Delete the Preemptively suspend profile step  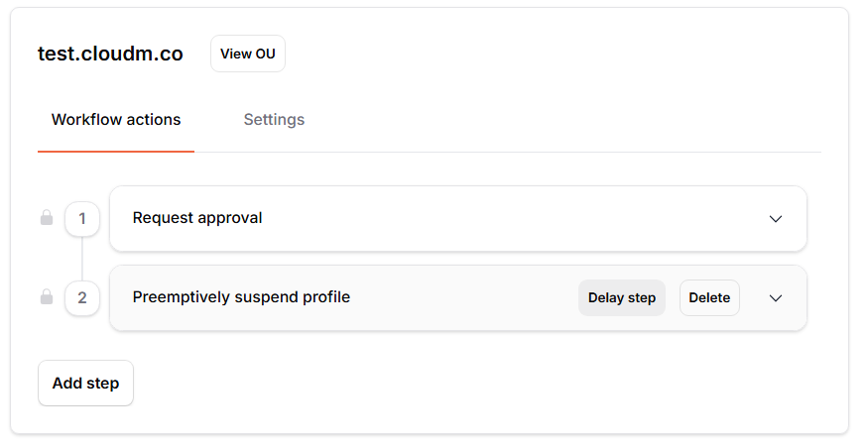(x=709, y=297)
